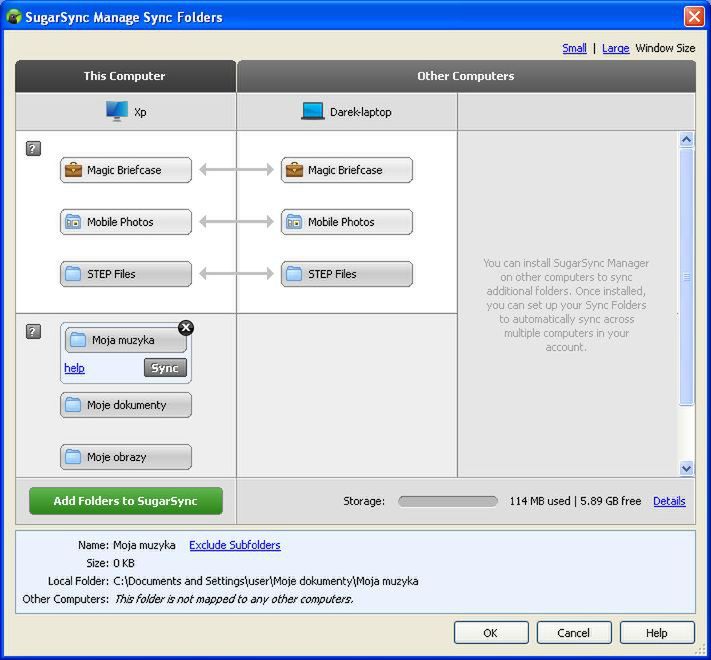The width and height of the screenshot is (711, 660).
Task: Click the Magic Briefcase sync arrow
Action: pos(237,170)
